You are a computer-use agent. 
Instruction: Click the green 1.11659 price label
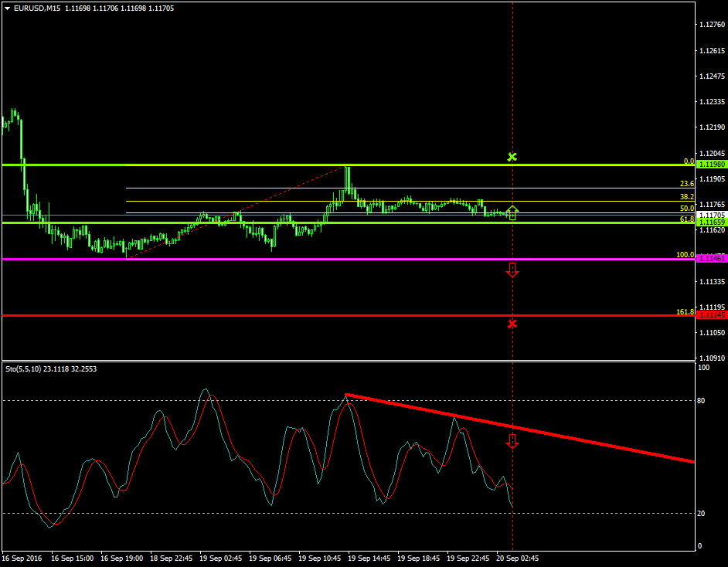pos(711,222)
